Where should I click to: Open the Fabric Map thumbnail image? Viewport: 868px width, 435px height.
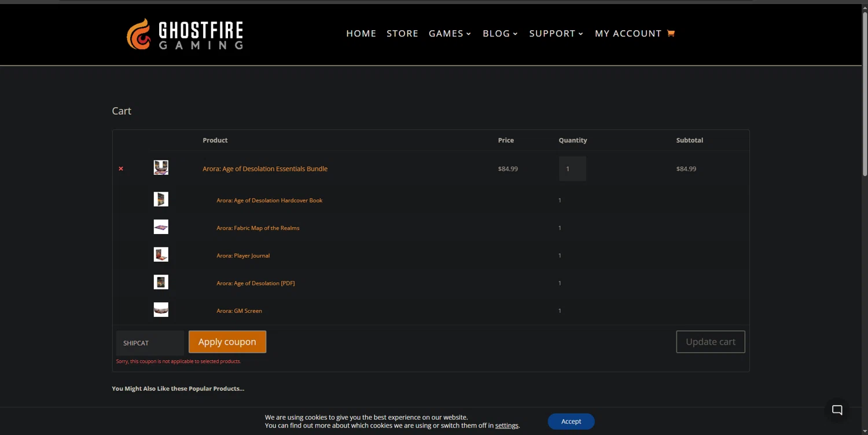161,227
